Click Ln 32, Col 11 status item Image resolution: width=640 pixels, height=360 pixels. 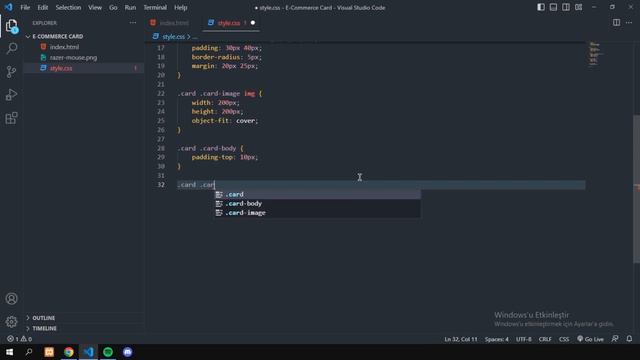461,339
